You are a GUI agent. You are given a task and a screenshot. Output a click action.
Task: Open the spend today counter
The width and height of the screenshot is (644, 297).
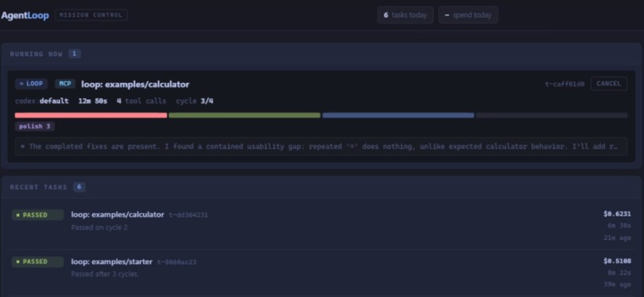[x=468, y=15]
